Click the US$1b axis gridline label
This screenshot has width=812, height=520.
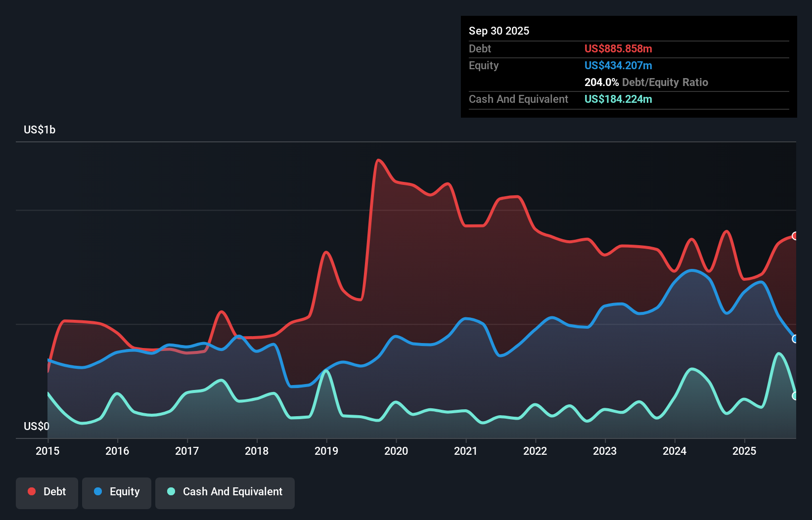[x=40, y=130]
